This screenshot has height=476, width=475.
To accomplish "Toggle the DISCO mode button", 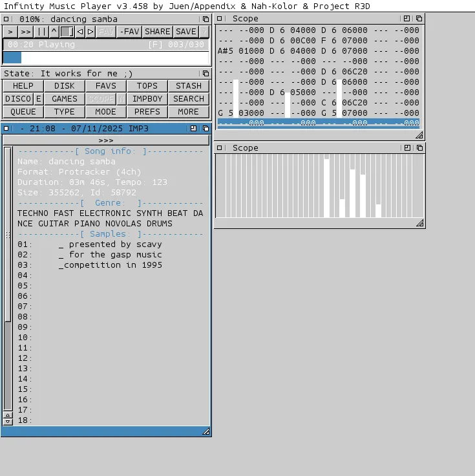I will click(x=18, y=99).
